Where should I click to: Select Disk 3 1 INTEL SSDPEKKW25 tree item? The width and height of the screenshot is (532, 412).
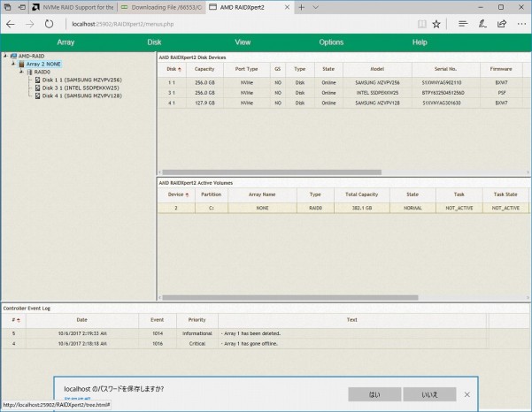pos(81,88)
